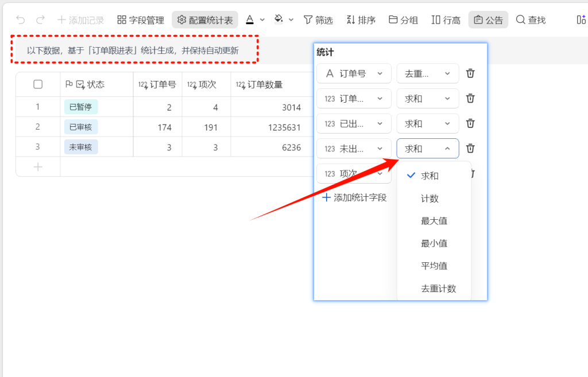Click the cell with value 3014
588x377 pixels.
272,107
